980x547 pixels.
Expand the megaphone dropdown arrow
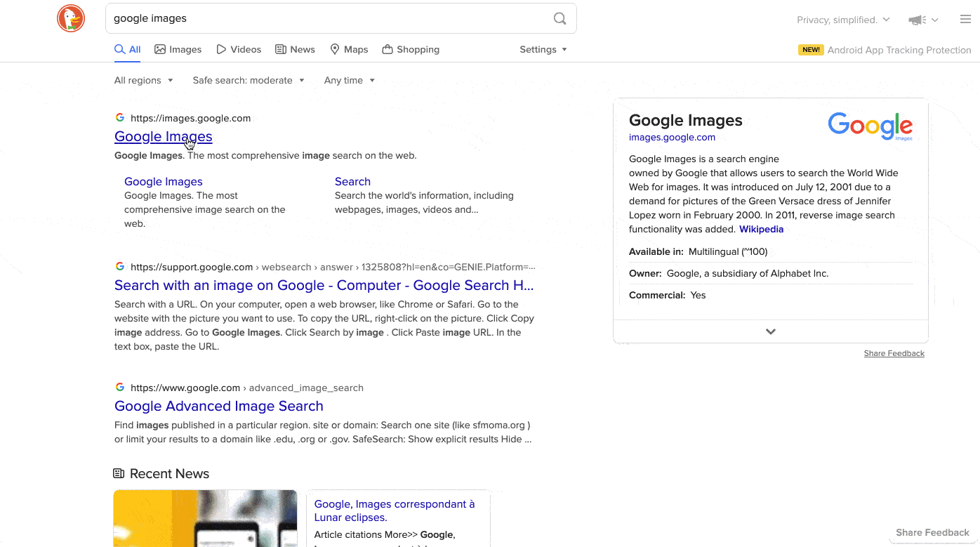click(x=934, y=20)
